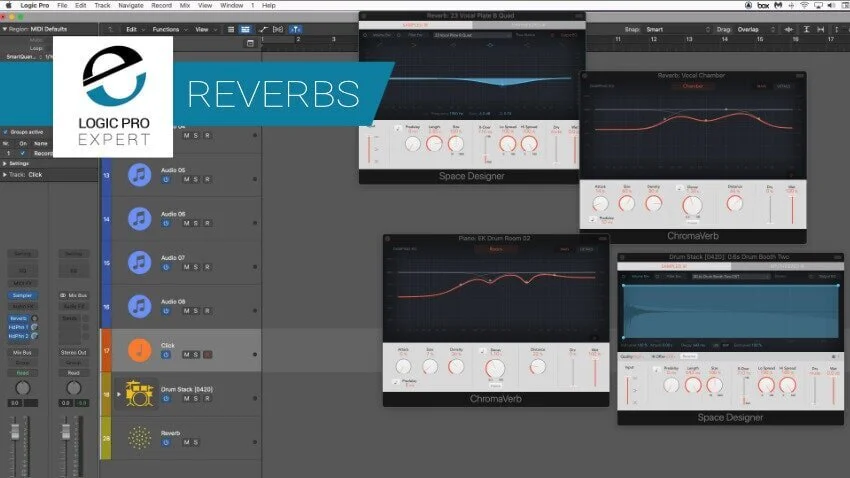The image size is (850, 478).
Task: Mute the Drum Stack track
Action: [x=186, y=399]
